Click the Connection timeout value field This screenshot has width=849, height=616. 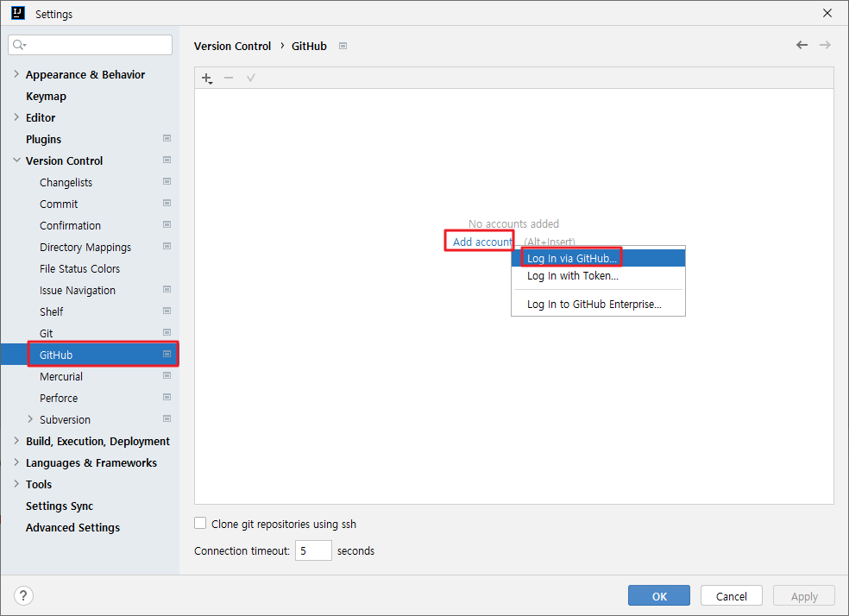click(x=313, y=550)
